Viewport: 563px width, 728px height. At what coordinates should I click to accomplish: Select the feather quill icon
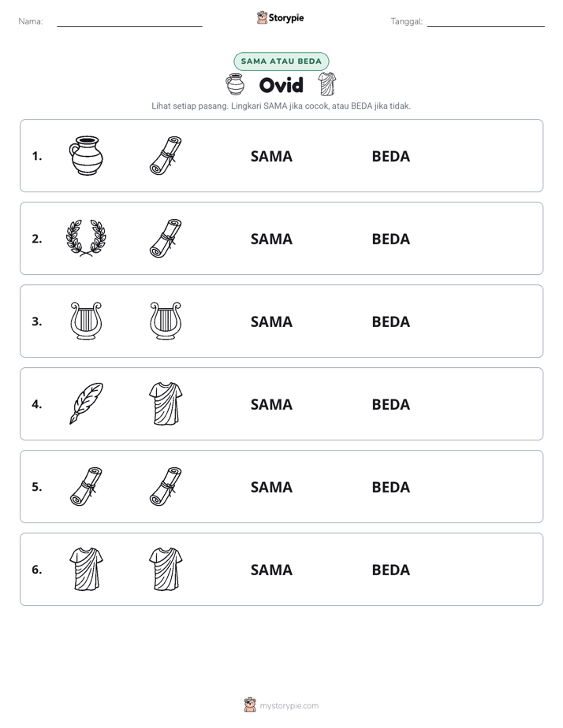pyautogui.click(x=86, y=403)
